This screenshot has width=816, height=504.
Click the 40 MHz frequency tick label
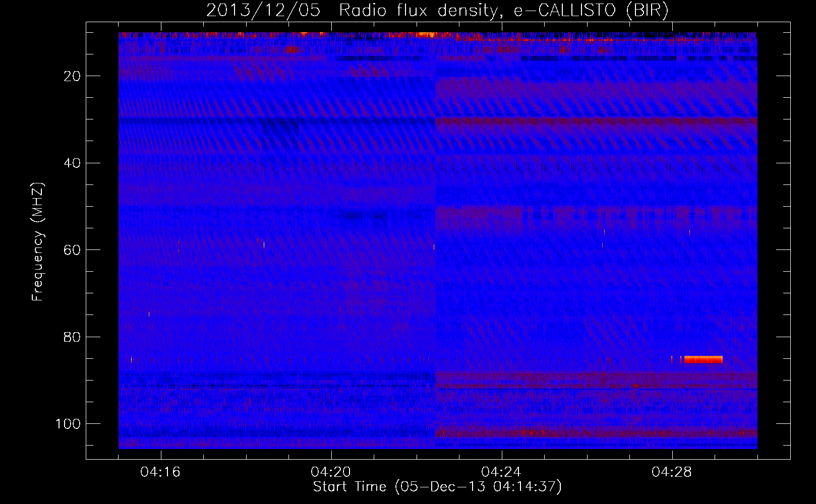pyautogui.click(x=73, y=163)
